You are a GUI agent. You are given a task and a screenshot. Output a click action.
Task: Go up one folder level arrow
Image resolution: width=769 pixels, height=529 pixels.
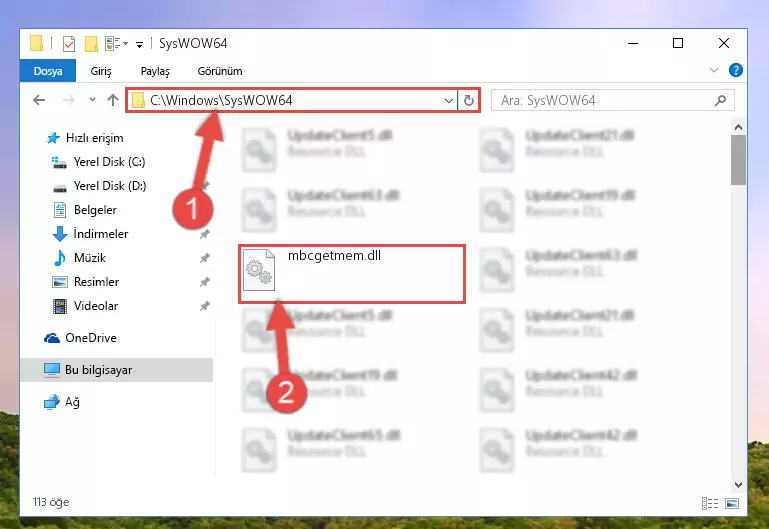coord(113,100)
